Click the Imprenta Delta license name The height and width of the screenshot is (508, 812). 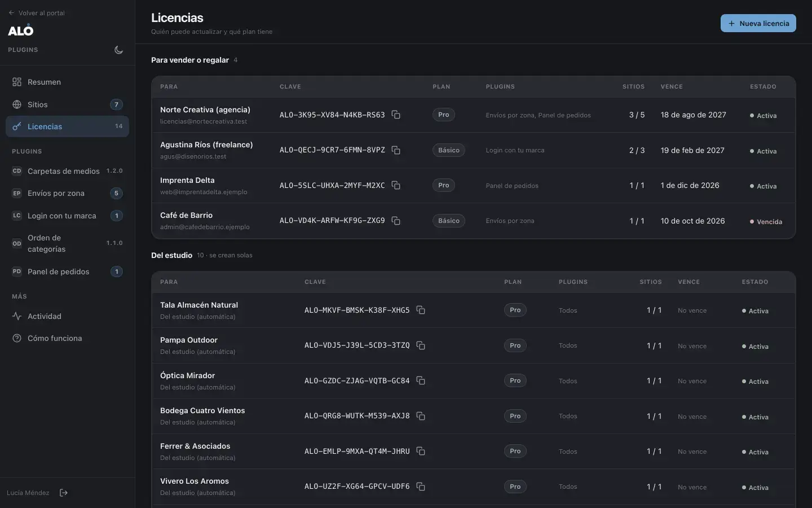pos(187,181)
